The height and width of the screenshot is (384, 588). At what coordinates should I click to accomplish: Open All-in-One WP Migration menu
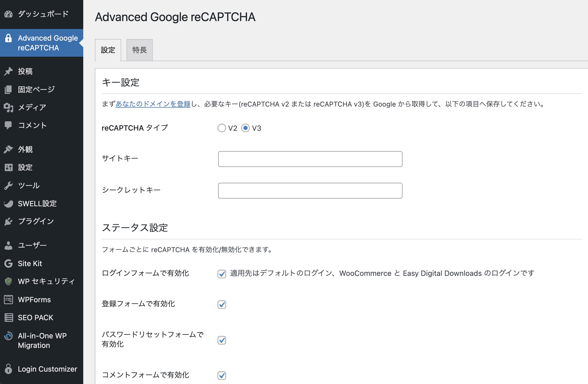42,340
